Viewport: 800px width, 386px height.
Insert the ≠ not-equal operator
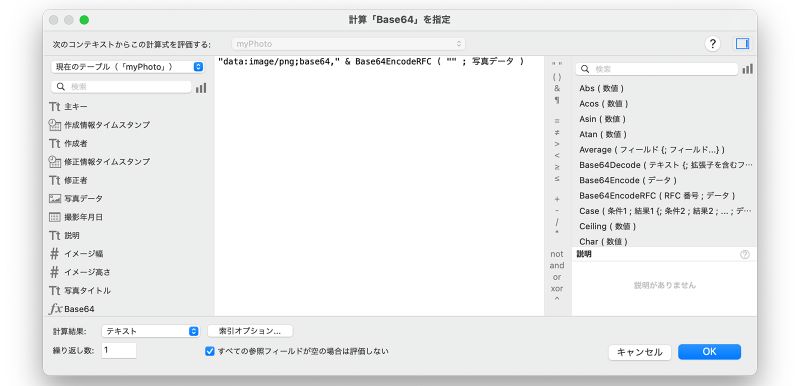pyautogui.click(x=557, y=133)
